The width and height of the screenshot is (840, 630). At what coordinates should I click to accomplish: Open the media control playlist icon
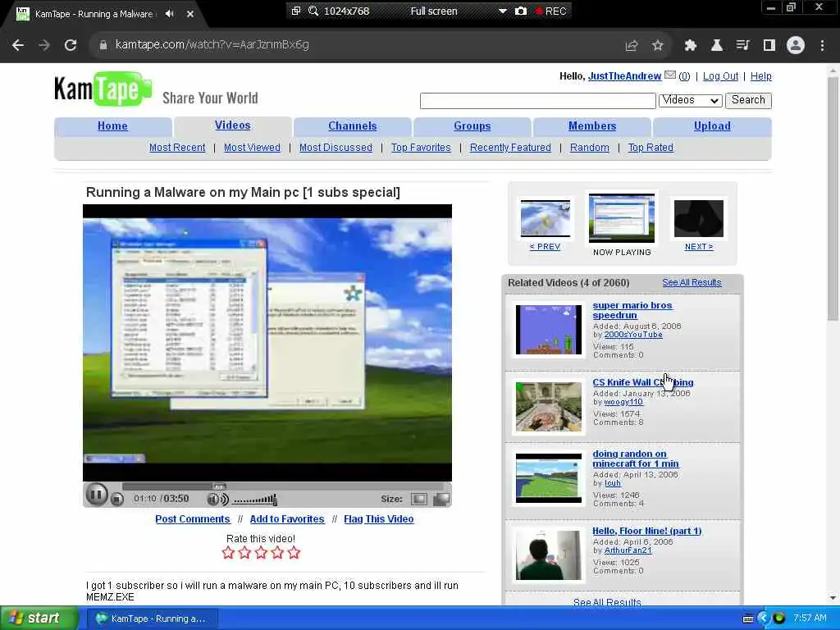(742, 46)
